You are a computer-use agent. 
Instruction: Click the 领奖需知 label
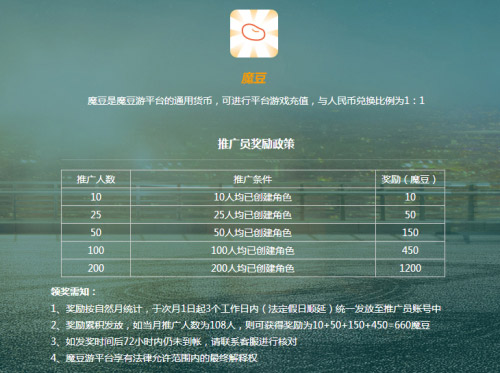(73, 292)
